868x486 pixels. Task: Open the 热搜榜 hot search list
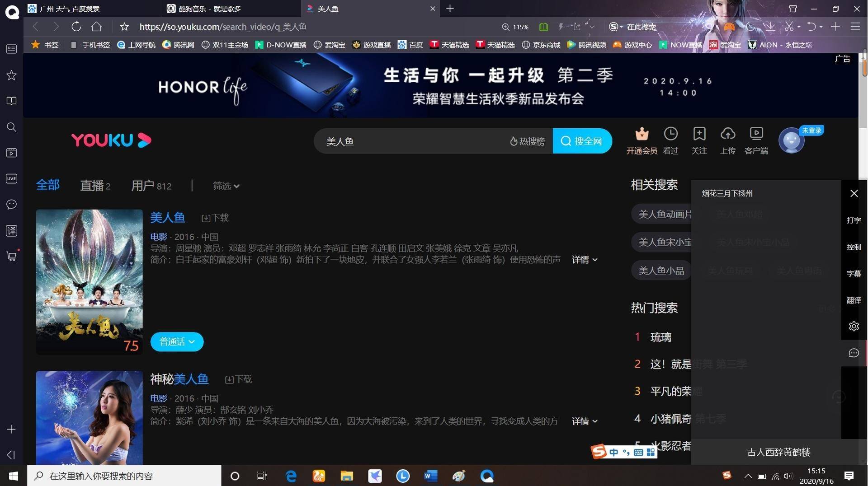coord(527,141)
